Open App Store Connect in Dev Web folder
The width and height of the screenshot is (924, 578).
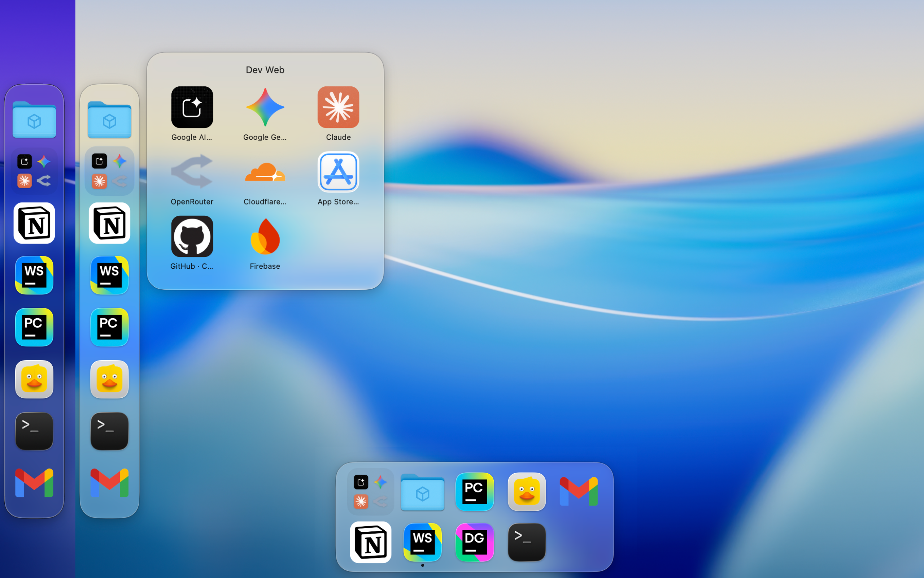tap(338, 172)
